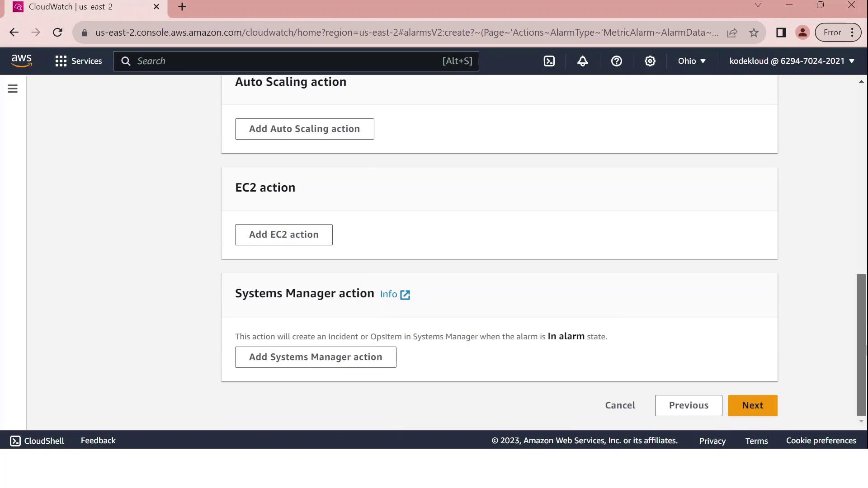
Task: Open the AWS support help icon
Action: tap(616, 61)
